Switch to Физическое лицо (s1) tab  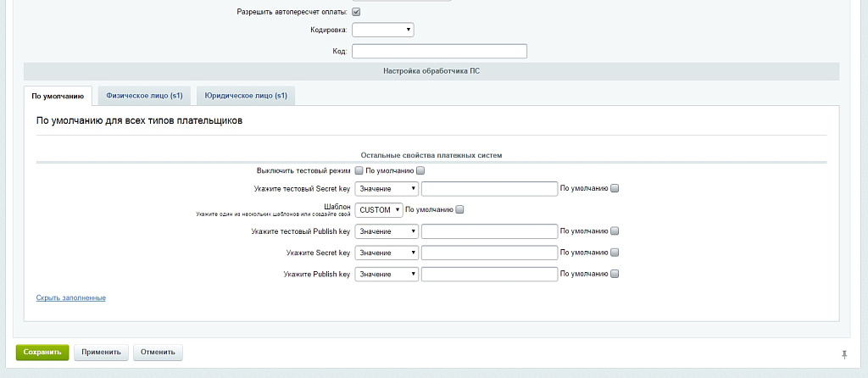[144, 96]
